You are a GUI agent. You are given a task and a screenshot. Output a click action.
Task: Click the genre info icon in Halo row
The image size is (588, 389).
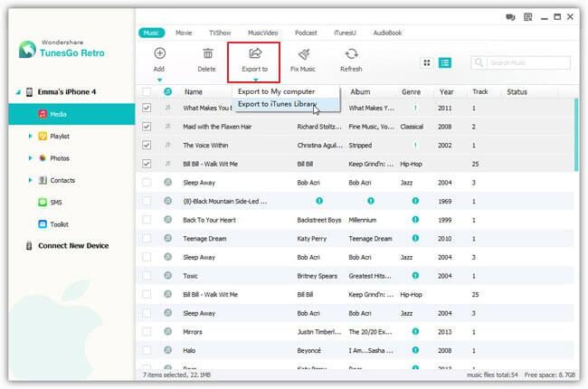coord(415,350)
